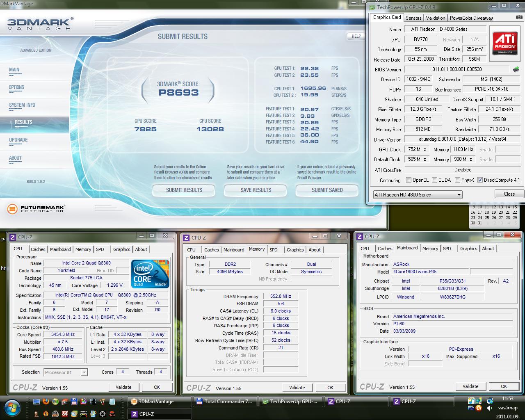
Task: Click the BIOS save chip icon in GPU-Z
Action: pyautogui.click(x=516, y=69)
